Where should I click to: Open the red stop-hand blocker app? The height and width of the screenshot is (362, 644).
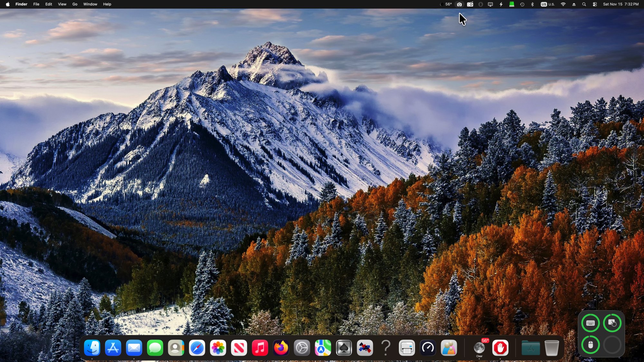(500, 348)
